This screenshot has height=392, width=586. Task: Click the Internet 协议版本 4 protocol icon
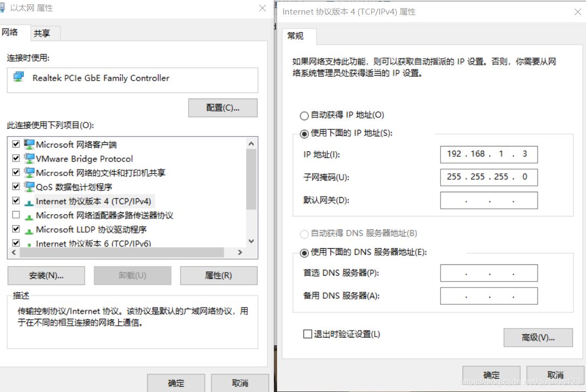coord(29,202)
